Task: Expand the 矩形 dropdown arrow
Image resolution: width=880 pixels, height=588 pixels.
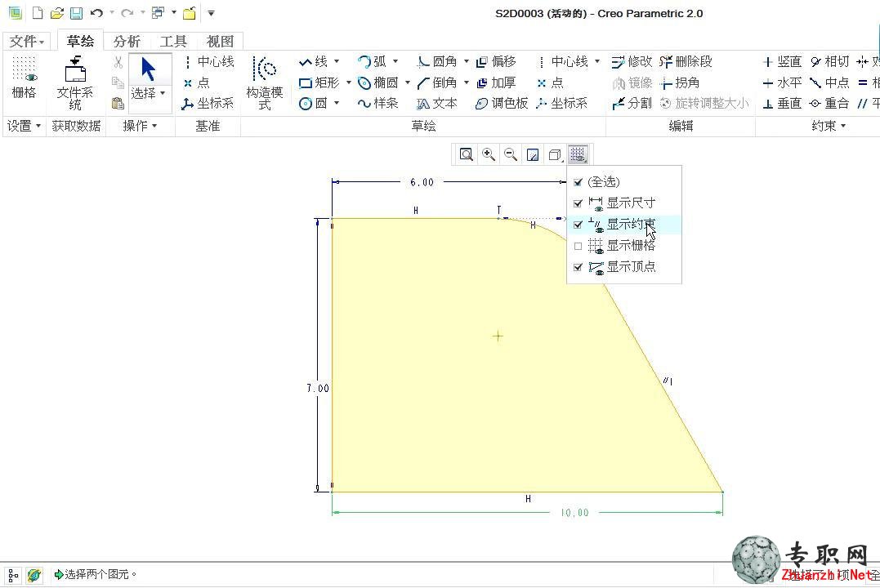Action: point(349,82)
